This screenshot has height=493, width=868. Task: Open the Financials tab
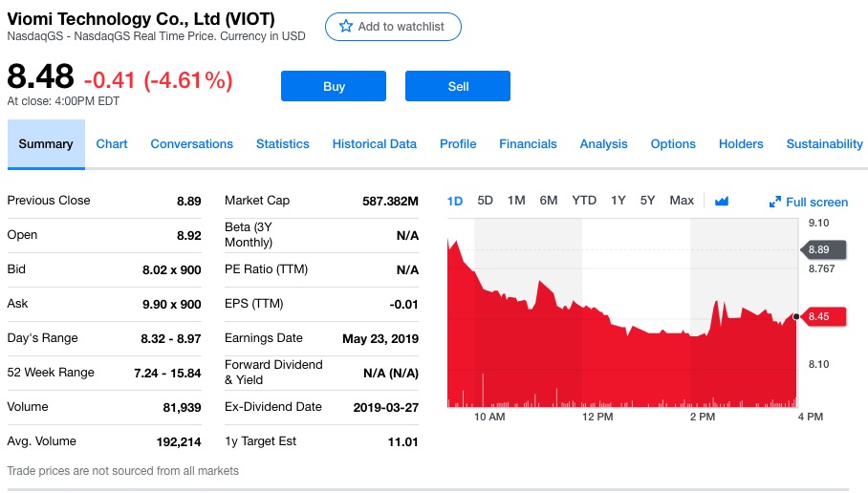528,144
